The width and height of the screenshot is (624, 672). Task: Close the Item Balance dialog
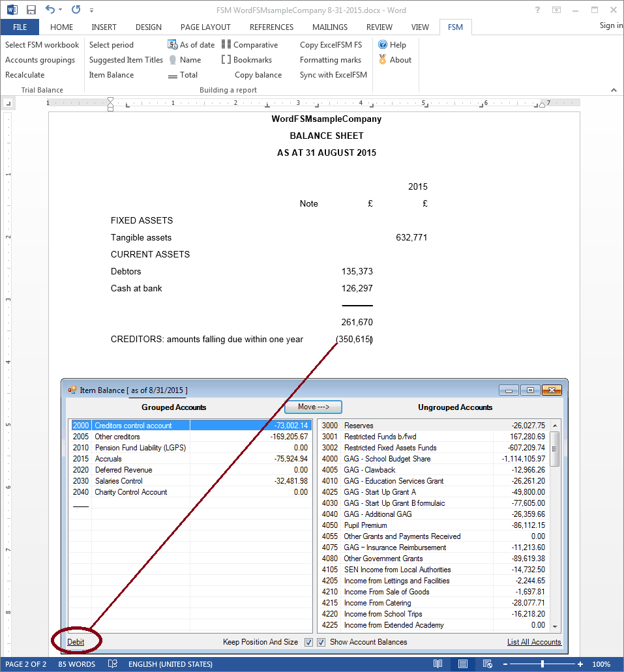pyautogui.click(x=552, y=390)
